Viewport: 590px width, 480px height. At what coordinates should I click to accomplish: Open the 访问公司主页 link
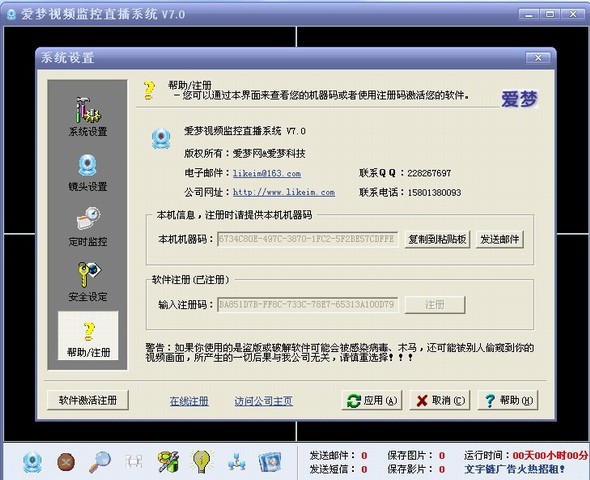[263, 401]
